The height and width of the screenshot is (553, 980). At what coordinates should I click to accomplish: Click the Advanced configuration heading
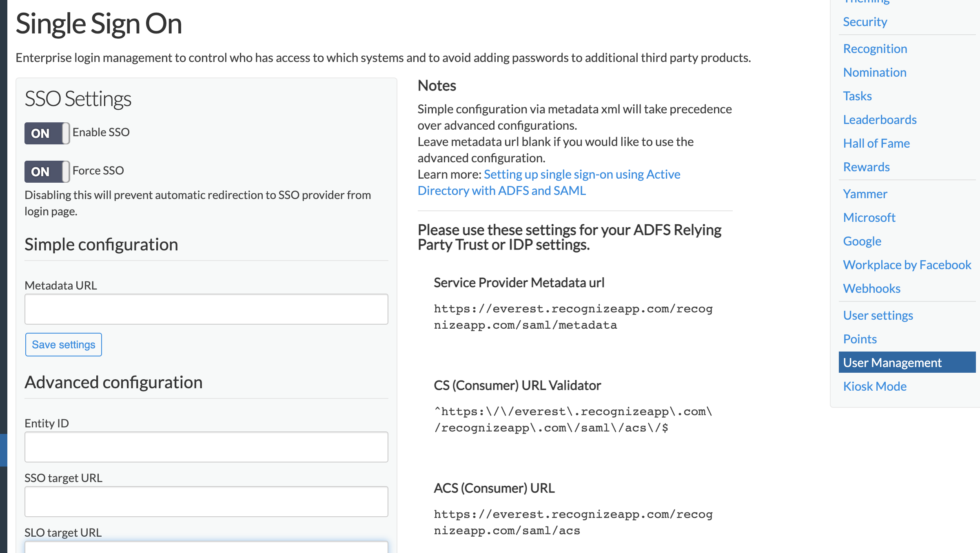pyautogui.click(x=113, y=382)
